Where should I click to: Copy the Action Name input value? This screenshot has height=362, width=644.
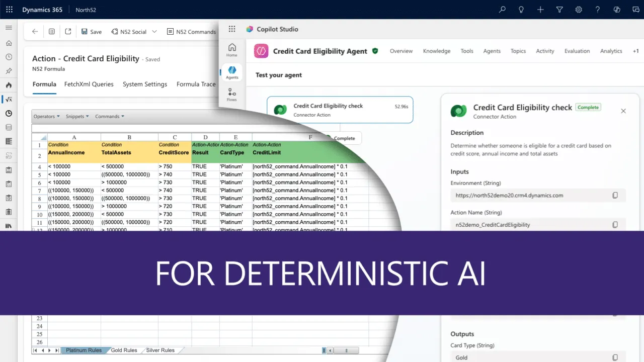pos(615,225)
